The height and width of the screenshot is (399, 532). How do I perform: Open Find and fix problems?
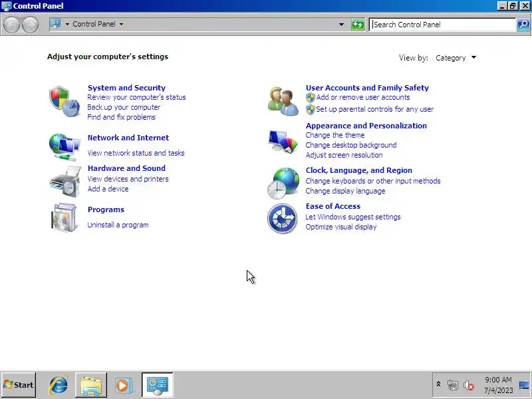[x=121, y=117]
